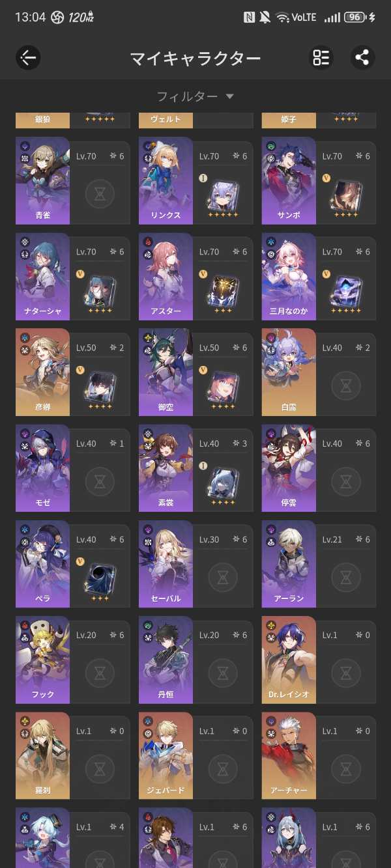The image size is (391, 868).
Task: Select リンクス's equipped light cone icon
Action: coord(223,194)
